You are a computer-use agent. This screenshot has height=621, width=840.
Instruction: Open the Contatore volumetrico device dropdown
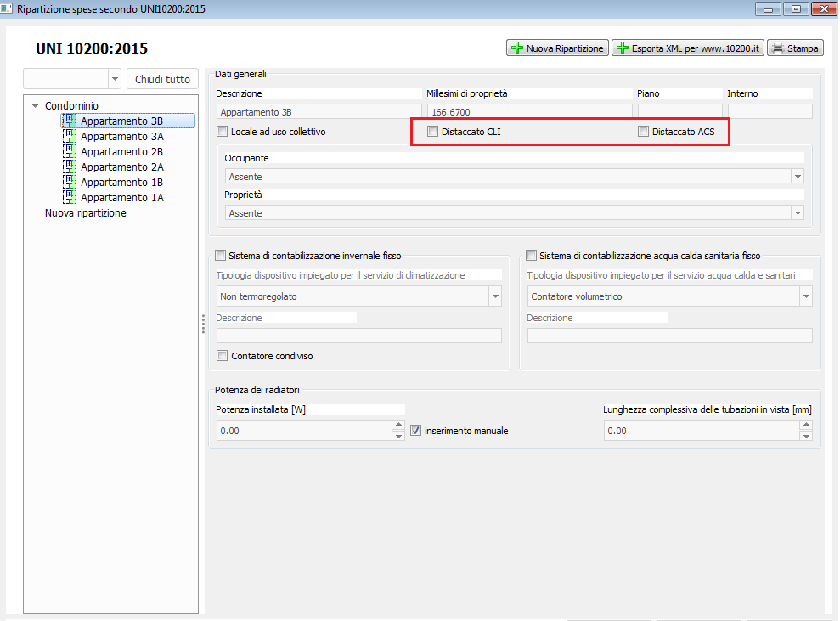[805, 296]
